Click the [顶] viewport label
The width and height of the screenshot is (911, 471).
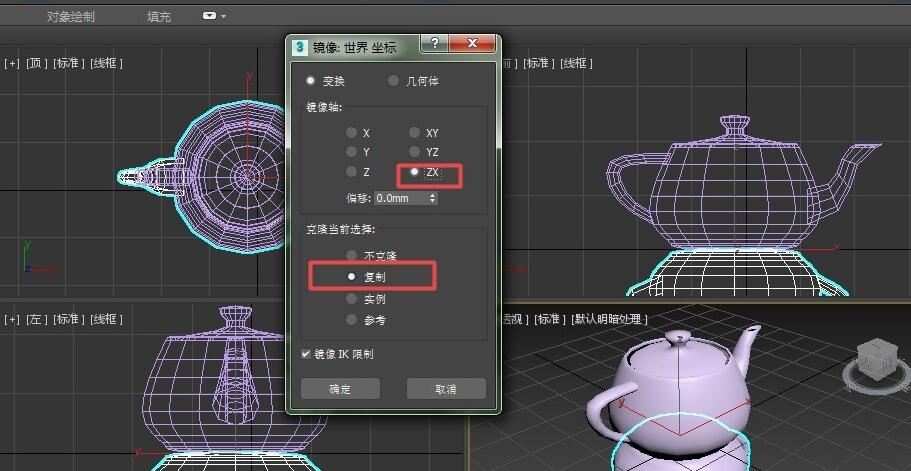click(37, 63)
